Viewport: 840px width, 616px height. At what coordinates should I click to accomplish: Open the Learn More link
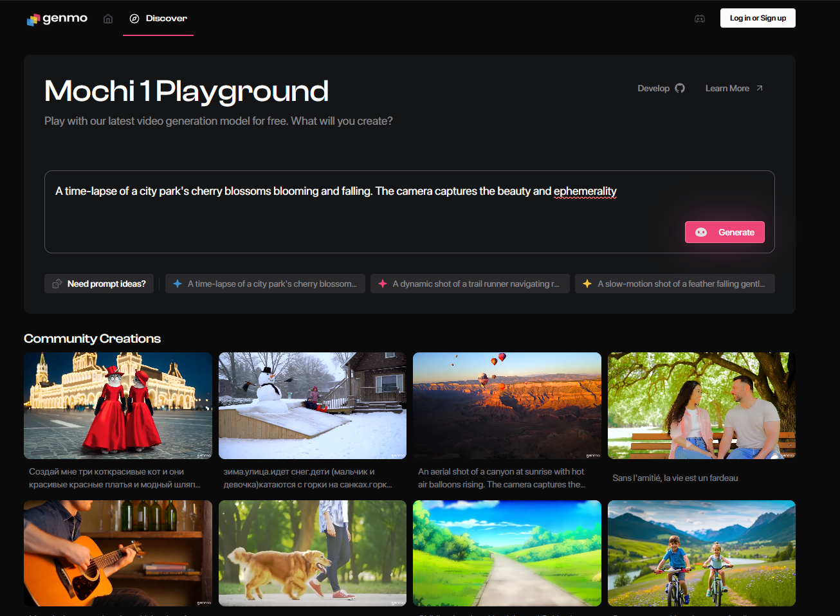tap(734, 88)
